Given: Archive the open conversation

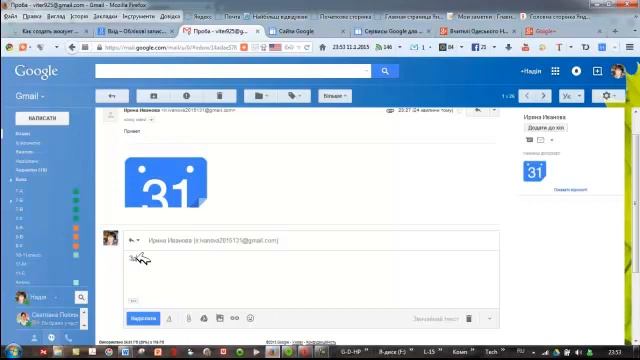Looking at the screenshot, I should click(x=153, y=96).
